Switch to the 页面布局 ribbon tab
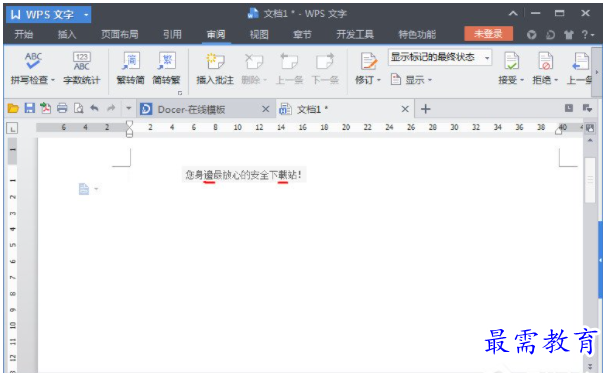The height and width of the screenshot is (373, 606). tap(119, 35)
